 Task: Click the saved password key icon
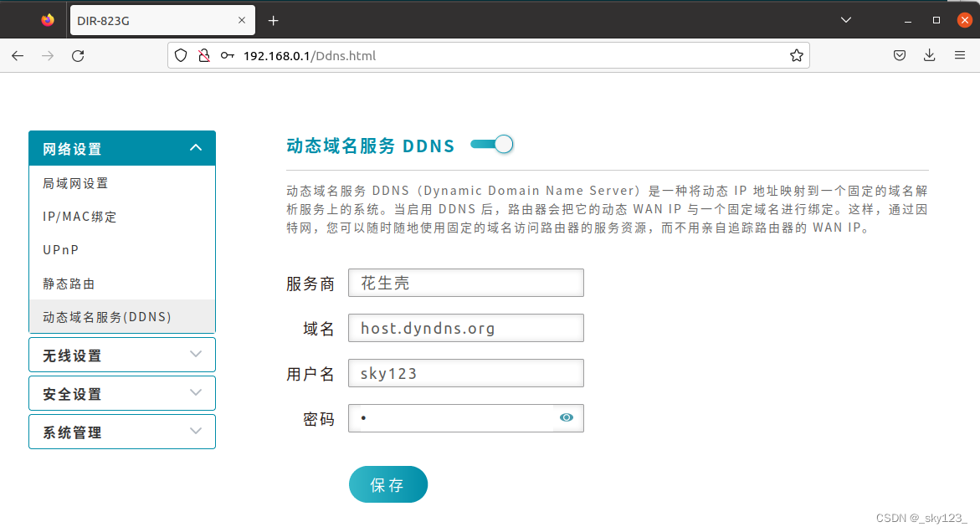click(x=226, y=55)
